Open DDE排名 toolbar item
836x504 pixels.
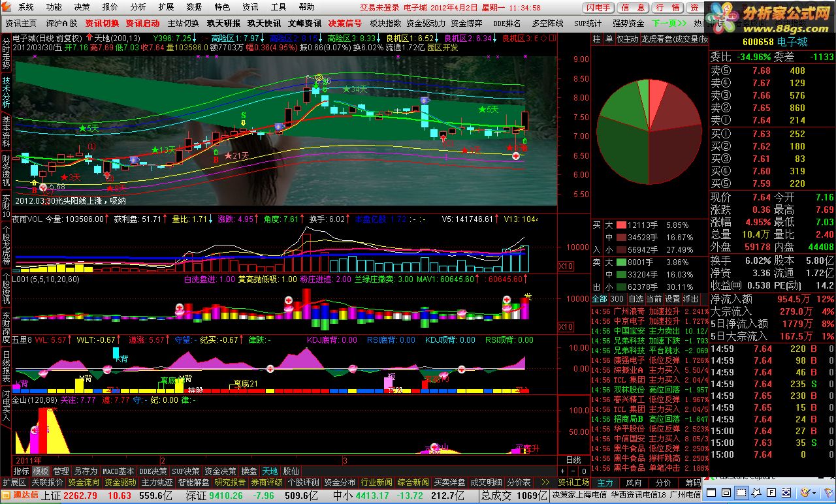coord(507,23)
